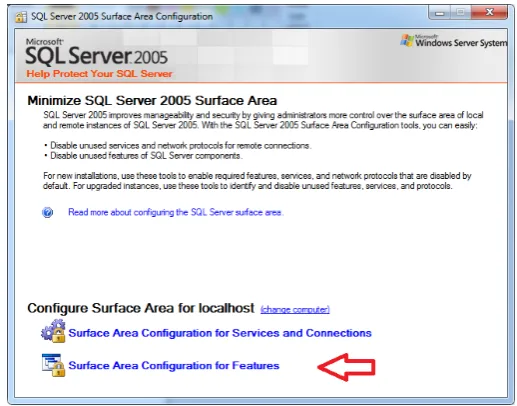Click the SQL Server 2005 banner logo
The image size is (517, 406).
(x=97, y=52)
